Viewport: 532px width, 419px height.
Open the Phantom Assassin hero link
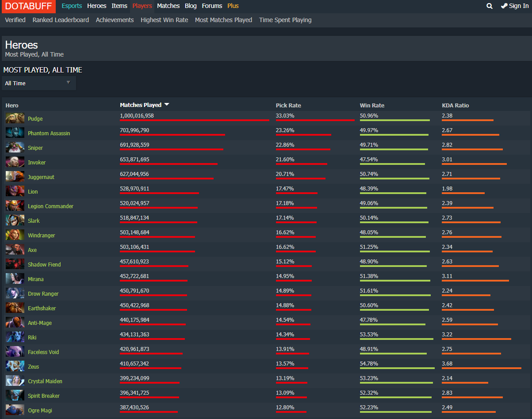(49, 133)
